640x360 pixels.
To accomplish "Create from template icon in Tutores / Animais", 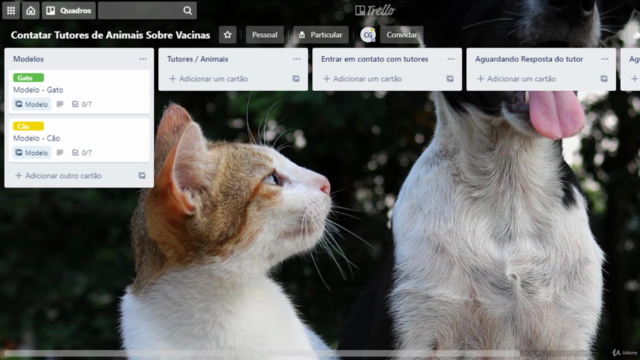I will click(x=296, y=79).
